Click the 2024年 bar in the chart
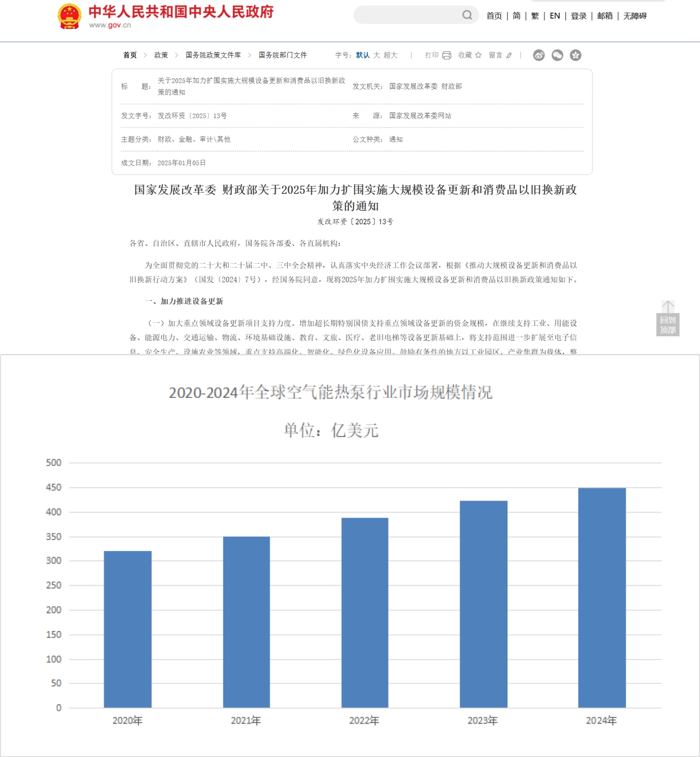This screenshot has height=757, width=700. click(602, 598)
